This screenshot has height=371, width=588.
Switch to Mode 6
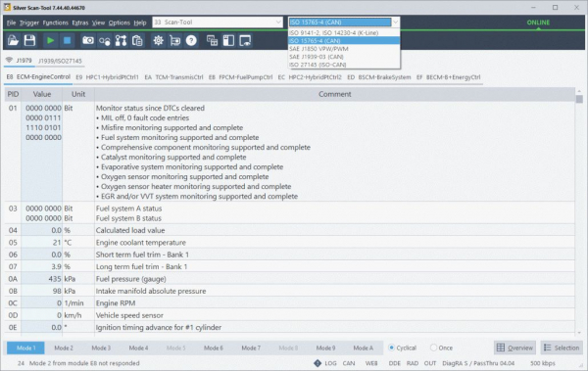(x=214, y=348)
